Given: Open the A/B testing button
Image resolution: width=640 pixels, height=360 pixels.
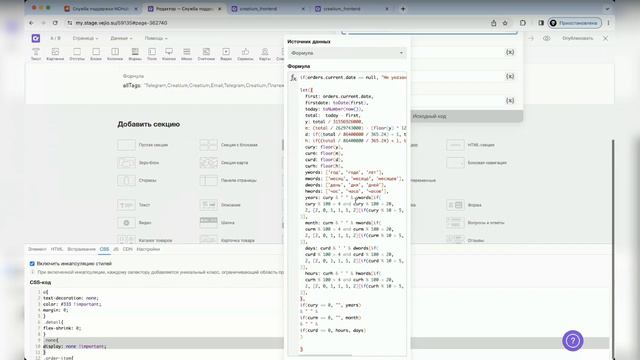Looking at the screenshot, I should 56,38.
